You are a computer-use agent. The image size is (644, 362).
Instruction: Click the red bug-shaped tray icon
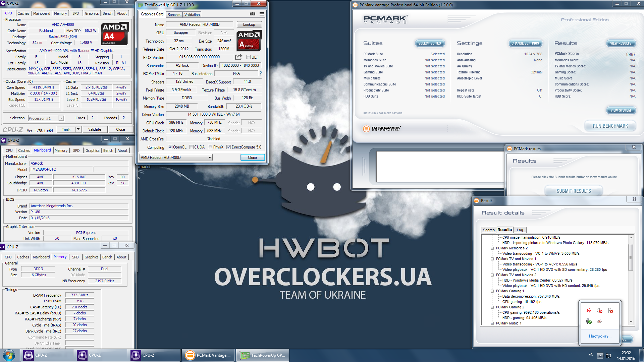point(600,321)
